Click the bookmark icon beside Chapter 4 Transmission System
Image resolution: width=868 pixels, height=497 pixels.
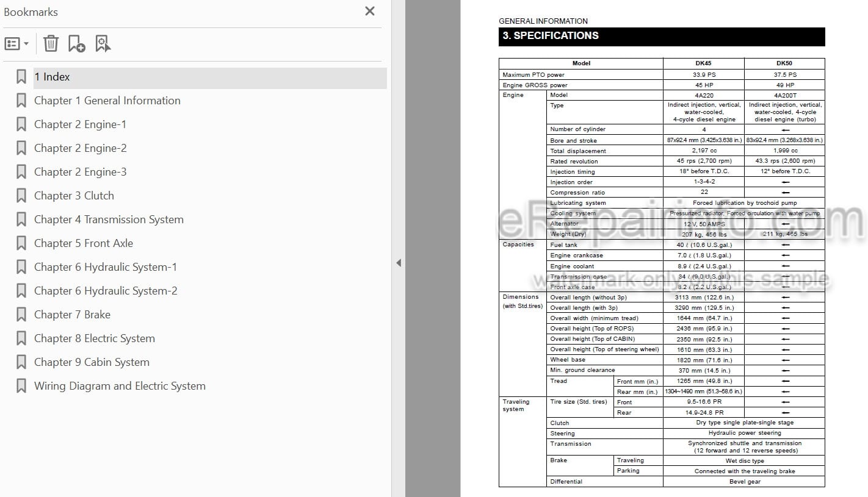pyautogui.click(x=21, y=220)
